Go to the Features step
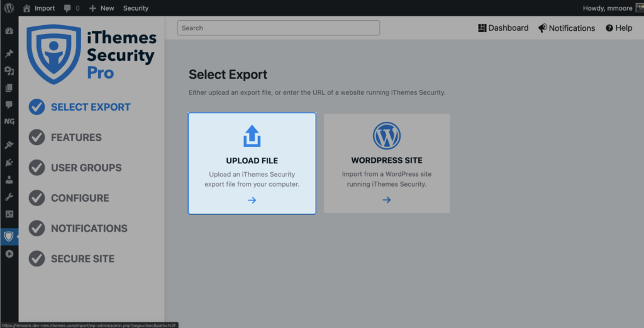Image resolution: width=644 pixels, height=328 pixels. [x=65, y=137]
